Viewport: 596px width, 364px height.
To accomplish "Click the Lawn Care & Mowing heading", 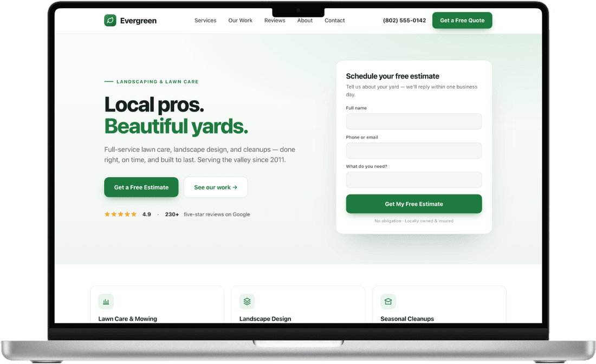I will [x=128, y=319].
